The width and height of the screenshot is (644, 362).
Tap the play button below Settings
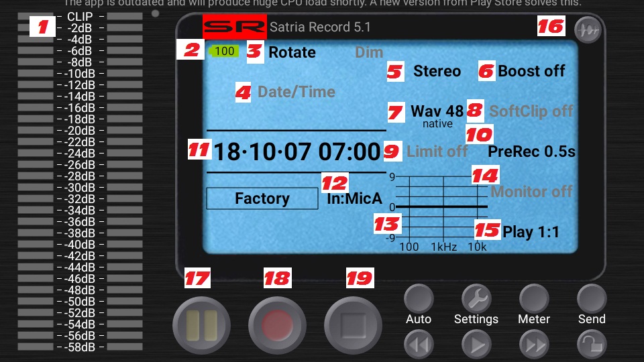click(x=476, y=345)
